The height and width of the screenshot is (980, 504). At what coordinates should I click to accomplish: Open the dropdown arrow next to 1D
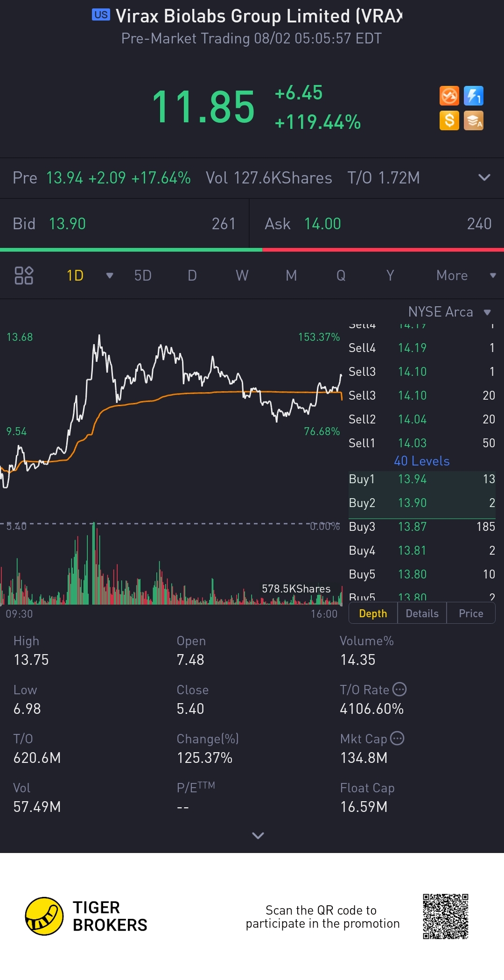[x=110, y=275]
